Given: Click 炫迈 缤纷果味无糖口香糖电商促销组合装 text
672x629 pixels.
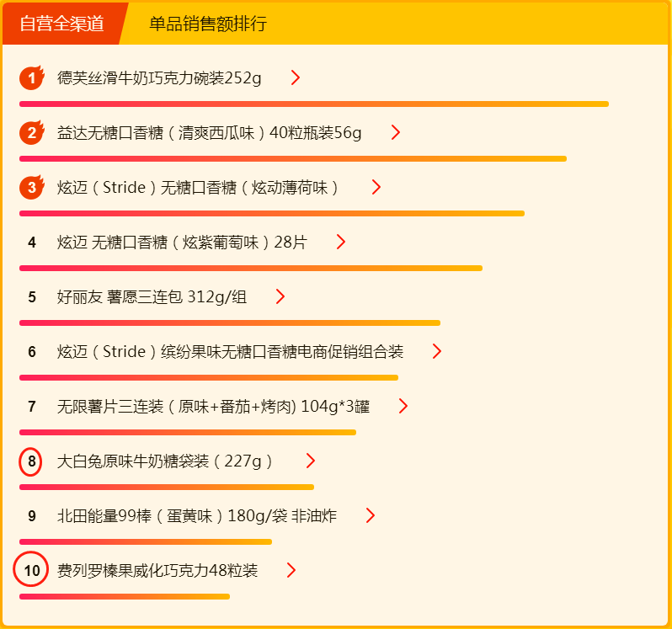Looking at the screenshot, I should pyautogui.click(x=230, y=352).
